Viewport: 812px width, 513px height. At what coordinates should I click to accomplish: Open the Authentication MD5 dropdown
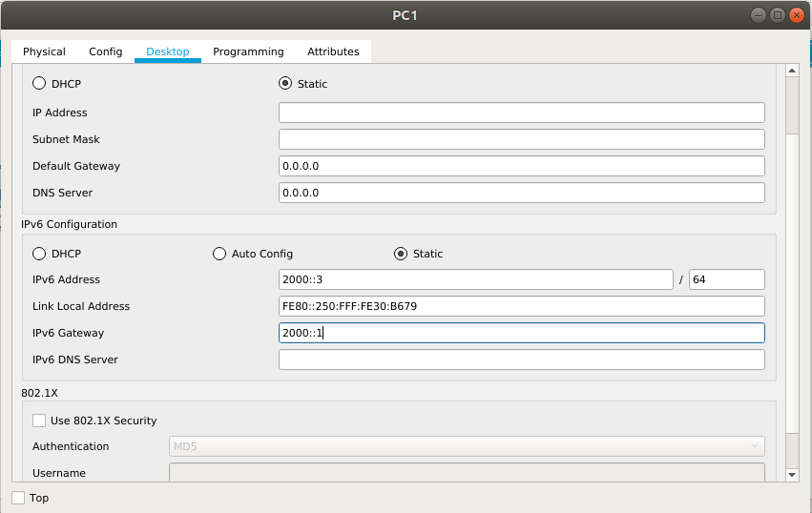tap(467, 446)
